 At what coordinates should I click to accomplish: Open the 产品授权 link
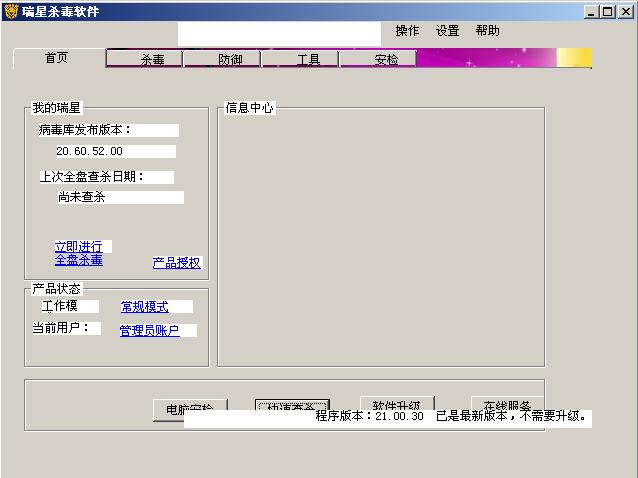click(177, 263)
